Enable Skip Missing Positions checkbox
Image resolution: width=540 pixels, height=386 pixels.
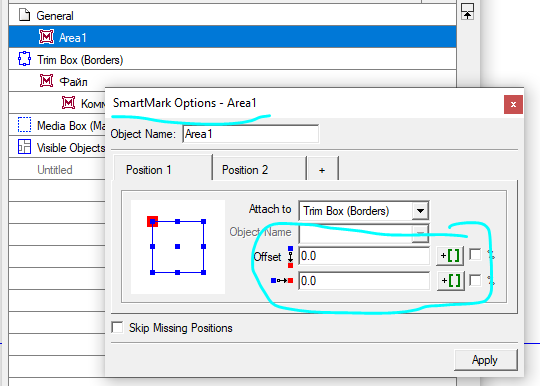117,327
